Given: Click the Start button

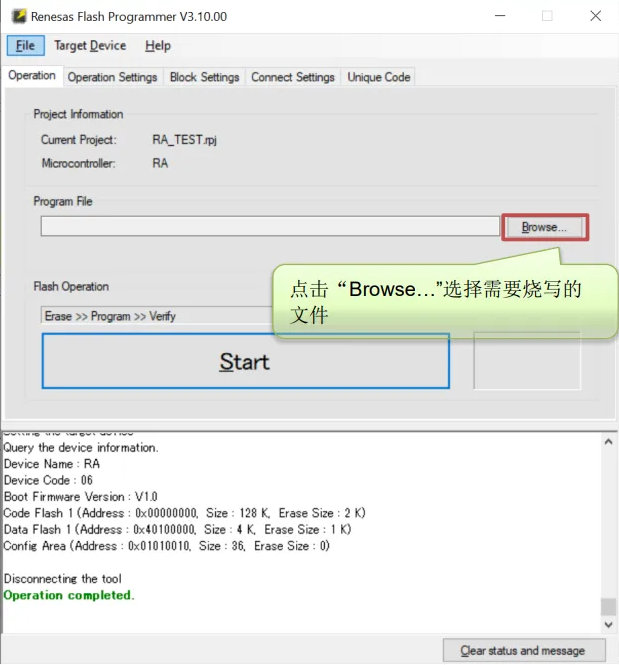Looking at the screenshot, I should click(x=245, y=361).
